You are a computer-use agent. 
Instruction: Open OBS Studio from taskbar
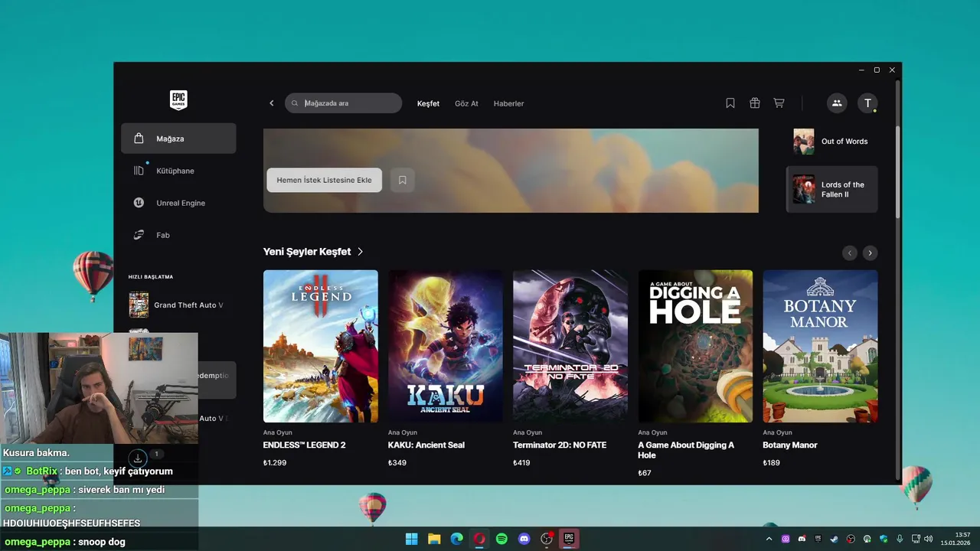tap(547, 539)
